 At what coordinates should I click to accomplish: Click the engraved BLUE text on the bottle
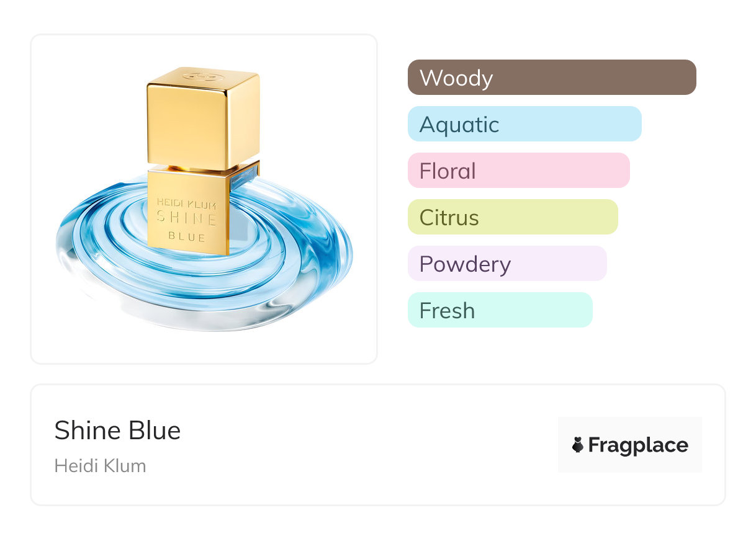pyautogui.click(x=186, y=236)
